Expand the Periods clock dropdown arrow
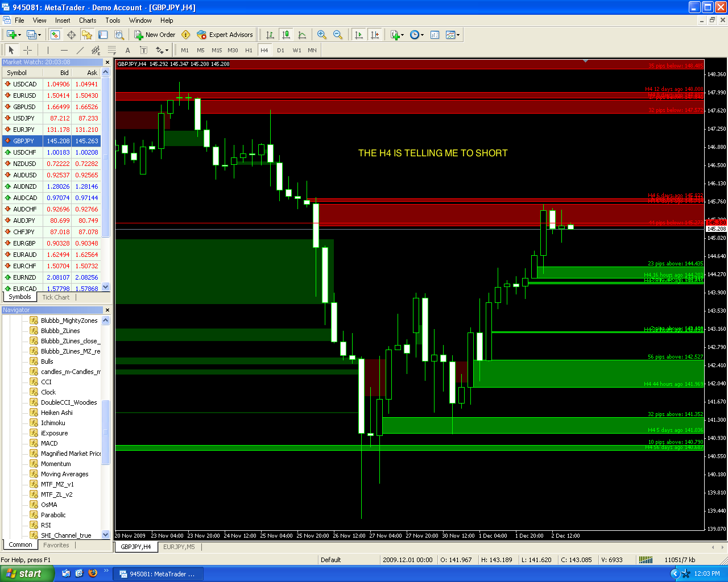This screenshot has width=728, height=582. click(x=422, y=35)
